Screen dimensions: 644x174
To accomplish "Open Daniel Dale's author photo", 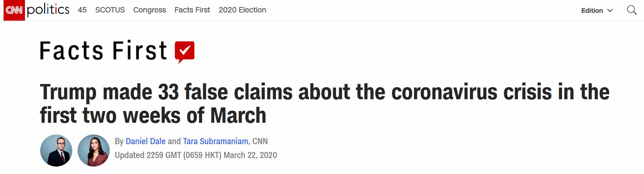I will [x=56, y=151].
